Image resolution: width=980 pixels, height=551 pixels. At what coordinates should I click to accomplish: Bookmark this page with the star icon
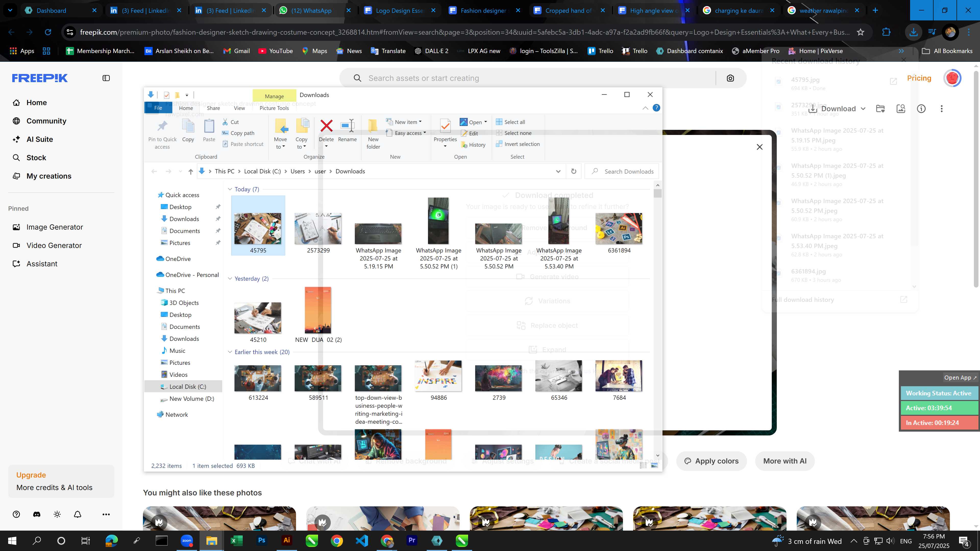pos(861,32)
